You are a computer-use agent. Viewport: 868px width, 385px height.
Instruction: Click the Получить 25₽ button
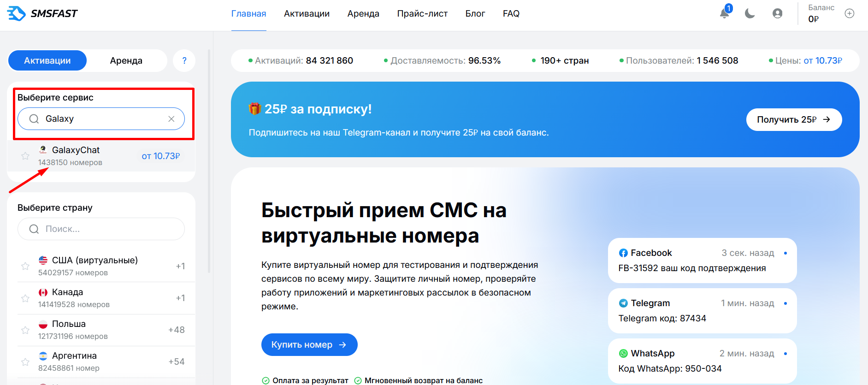[x=794, y=119]
